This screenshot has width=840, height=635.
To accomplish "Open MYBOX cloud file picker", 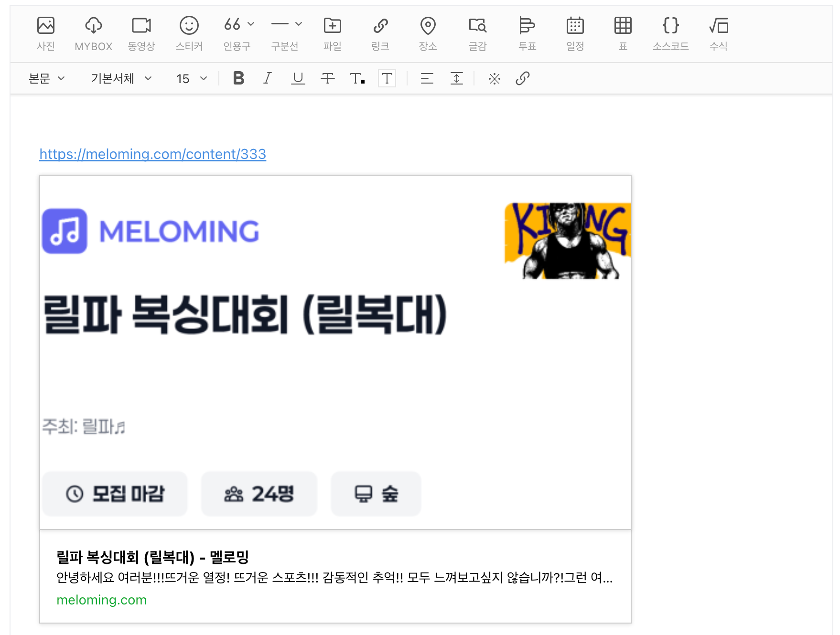I will tap(94, 33).
